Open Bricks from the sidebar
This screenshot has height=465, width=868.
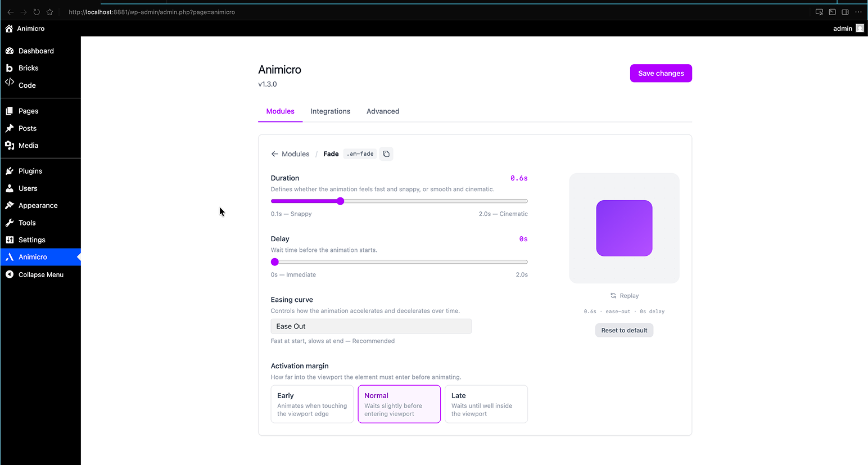[x=27, y=67]
